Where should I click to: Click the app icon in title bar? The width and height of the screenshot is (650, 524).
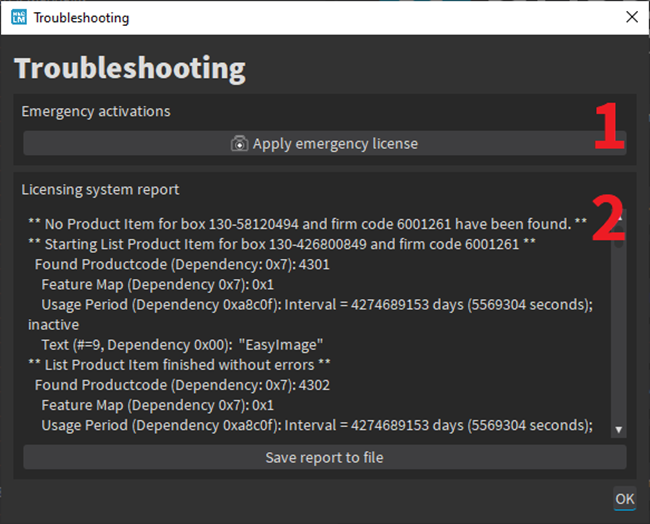pos(17,18)
